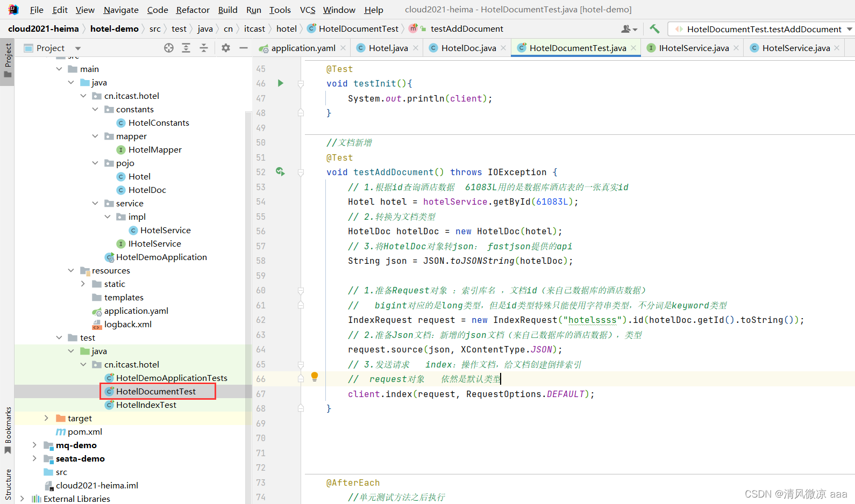The width and height of the screenshot is (855, 504).
Task: Close the Hotel.java tab
Action: [x=416, y=48]
